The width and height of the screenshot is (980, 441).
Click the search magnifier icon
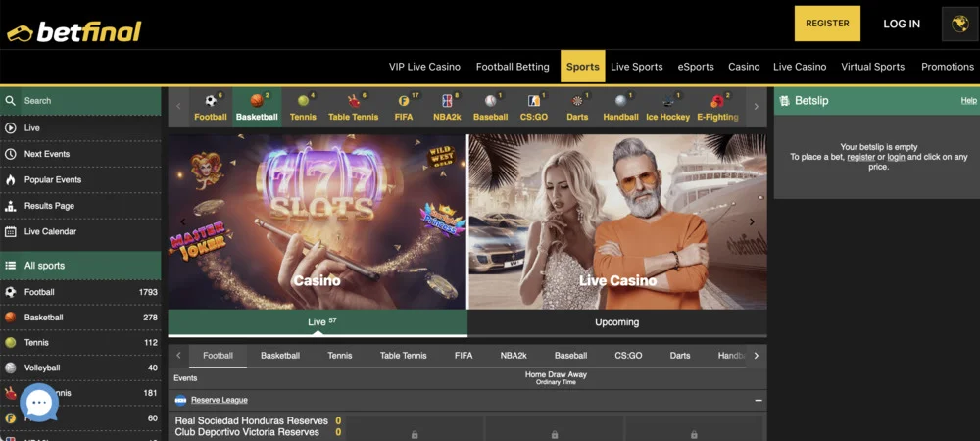tap(10, 101)
